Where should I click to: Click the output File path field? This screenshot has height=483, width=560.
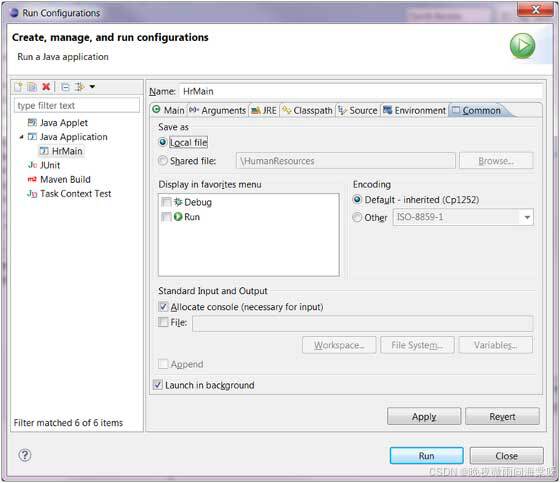tap(362, 323)
